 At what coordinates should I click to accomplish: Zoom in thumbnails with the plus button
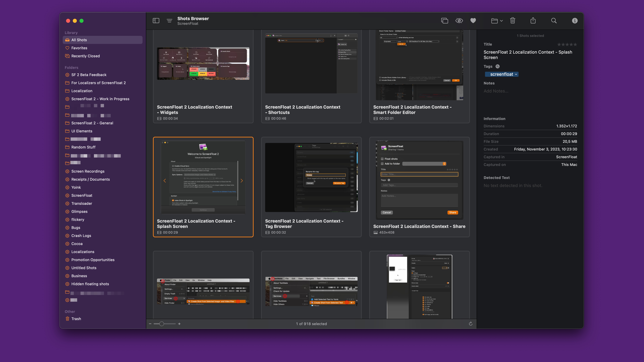tap(179, 323)
